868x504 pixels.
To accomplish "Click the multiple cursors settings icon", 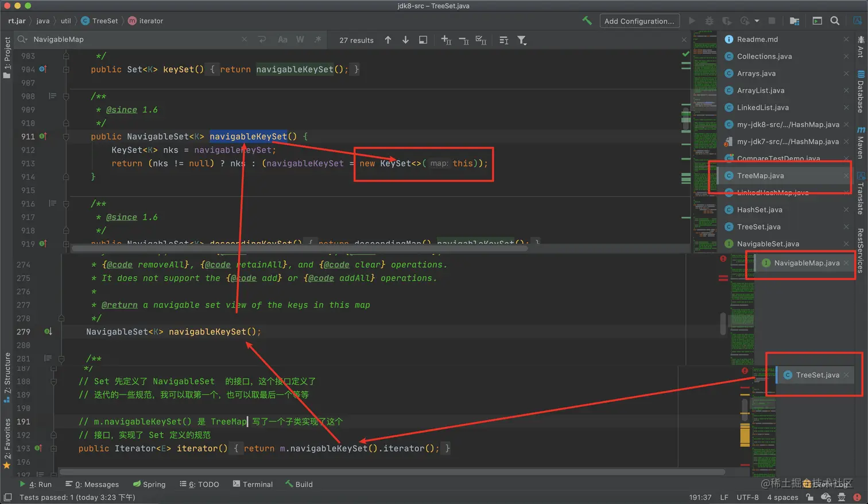I will (503, 40).
